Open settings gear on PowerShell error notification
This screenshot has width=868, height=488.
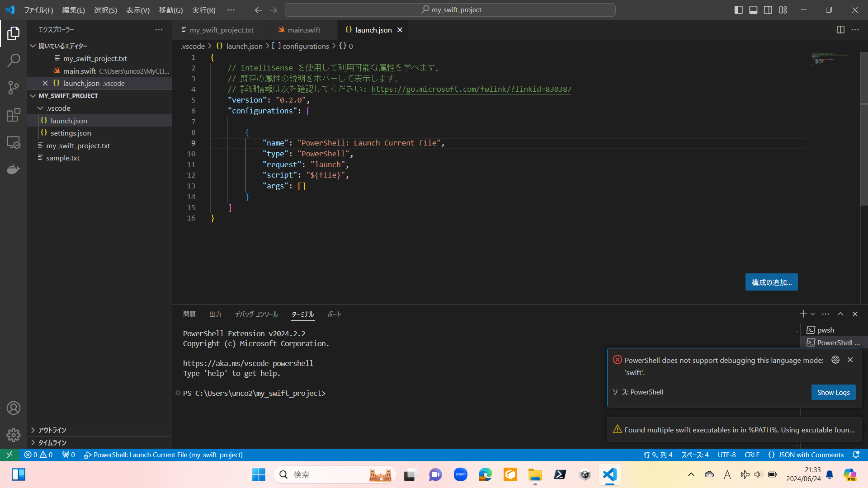pos(835,360)
